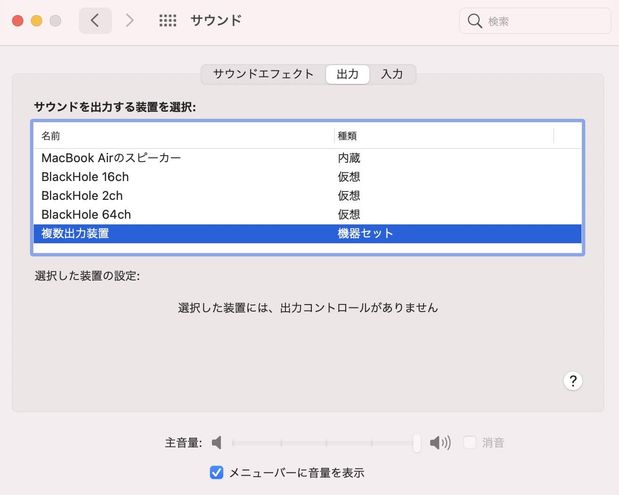The height and width of the screenshot is (495, 619).
Task: Click the 内蔵 type cell
Action: 349,158
